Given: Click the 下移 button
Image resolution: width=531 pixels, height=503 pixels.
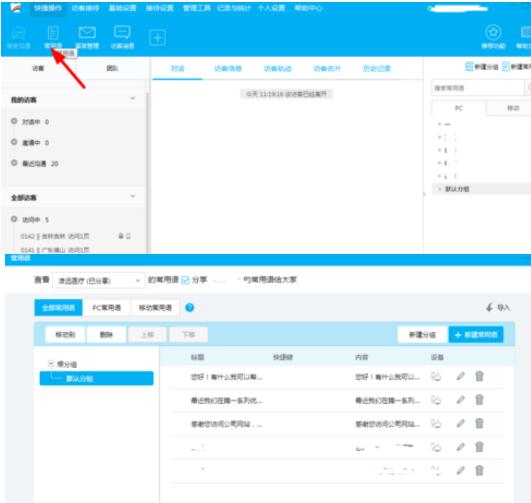Looking at the screenshot, I should pyautogui.click(x=188, y=335).
